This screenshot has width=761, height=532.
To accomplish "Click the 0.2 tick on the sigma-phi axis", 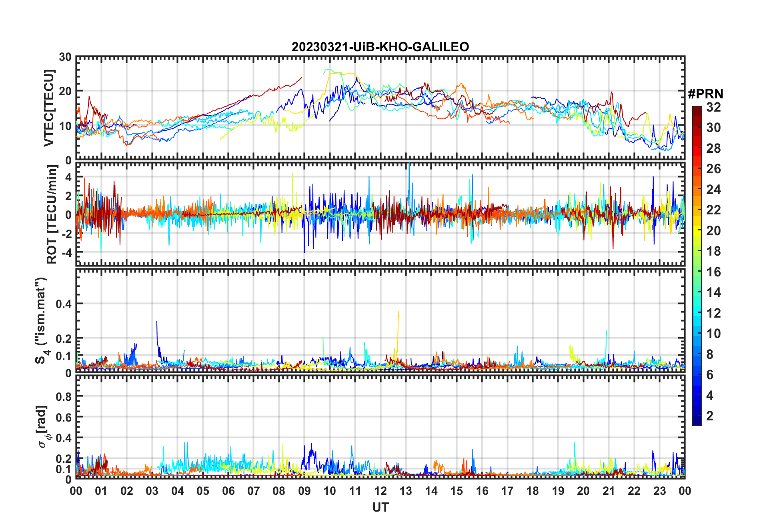I will click(64, 458).
